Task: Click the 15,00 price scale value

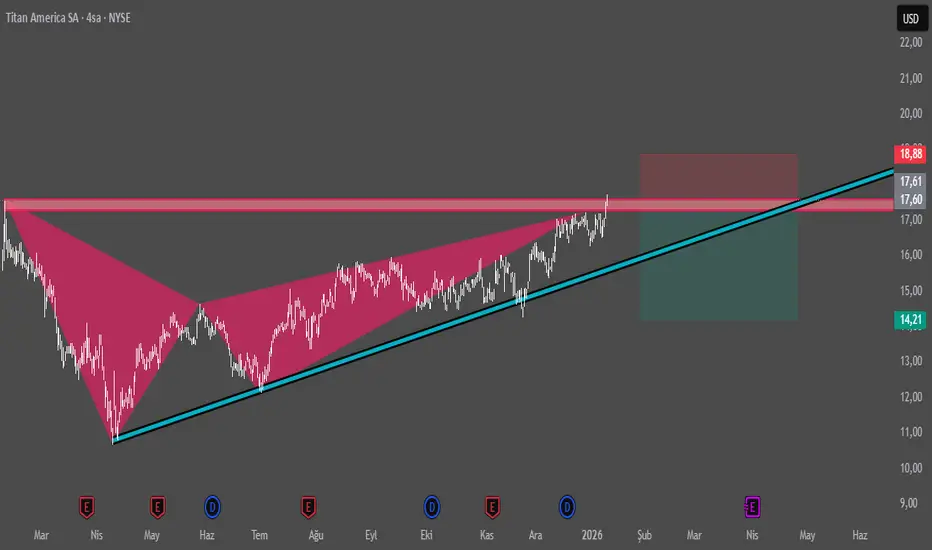Action: tap(911, 290)
